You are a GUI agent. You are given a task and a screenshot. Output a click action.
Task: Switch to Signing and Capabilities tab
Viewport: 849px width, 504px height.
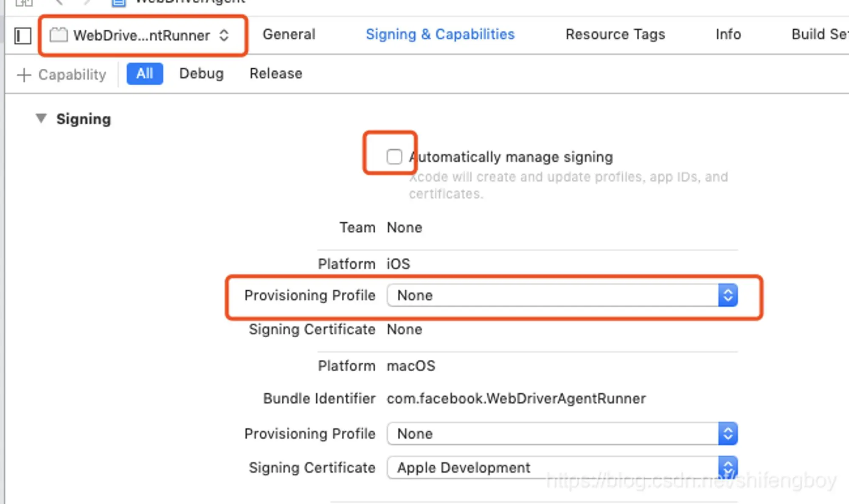440,34
